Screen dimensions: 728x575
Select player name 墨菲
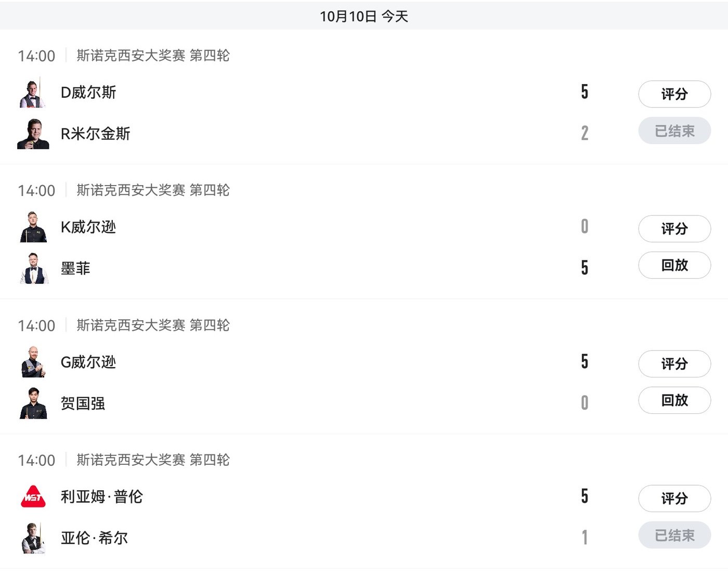click(75, 269)
